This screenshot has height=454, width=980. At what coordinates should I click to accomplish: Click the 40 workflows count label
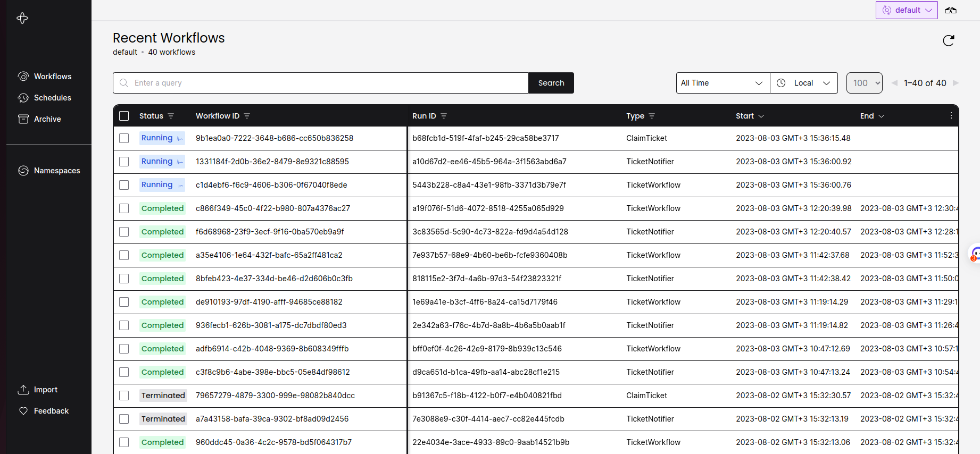[172, 52]
